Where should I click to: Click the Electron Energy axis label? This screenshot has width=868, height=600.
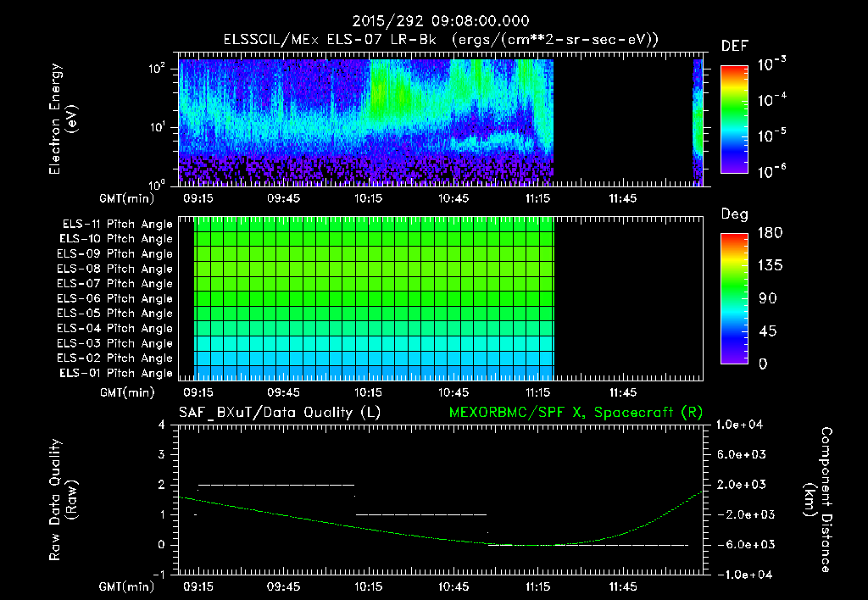[x=62, y=119]
